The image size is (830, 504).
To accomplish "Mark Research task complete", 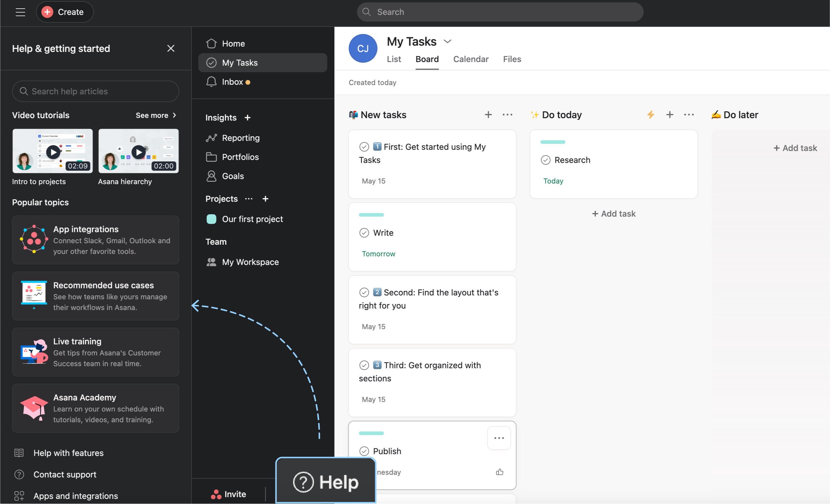I will 545,160.
